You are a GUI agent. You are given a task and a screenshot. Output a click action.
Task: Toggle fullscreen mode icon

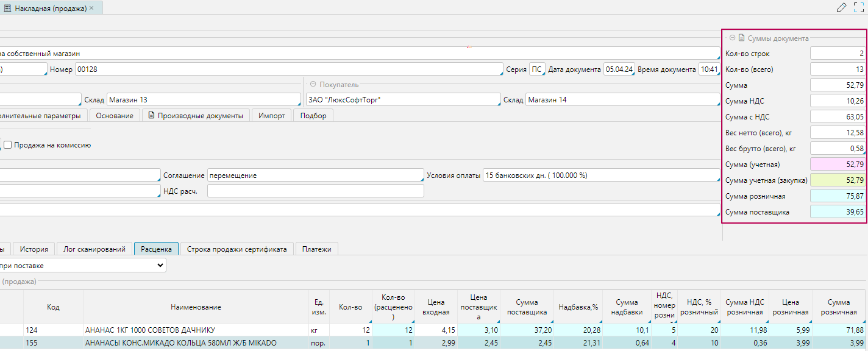859,7
